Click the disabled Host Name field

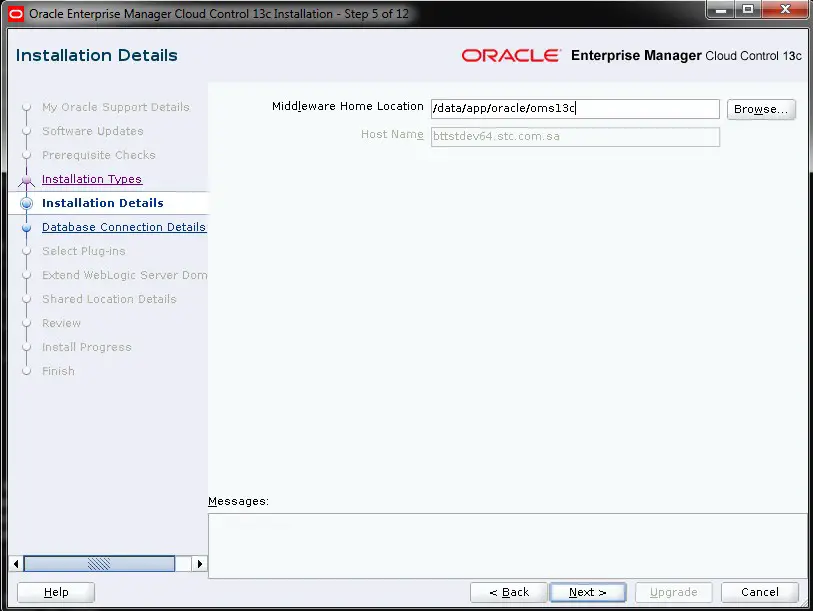coord(575,137)
